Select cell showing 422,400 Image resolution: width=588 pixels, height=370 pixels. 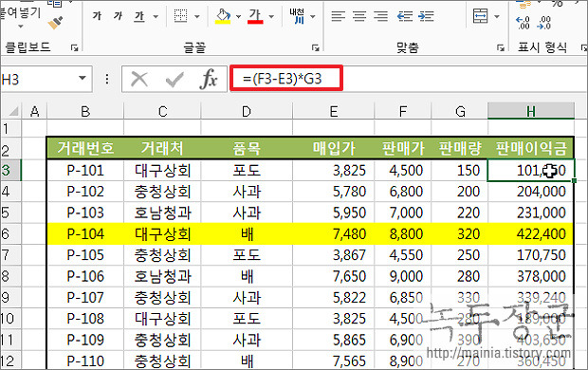coord(531,233)
